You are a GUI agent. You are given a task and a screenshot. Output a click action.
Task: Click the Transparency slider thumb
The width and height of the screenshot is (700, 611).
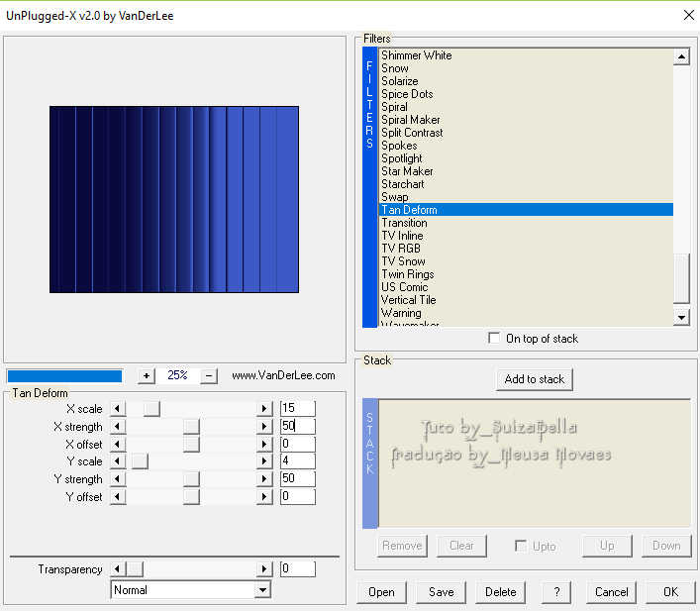tap(135, 569)
